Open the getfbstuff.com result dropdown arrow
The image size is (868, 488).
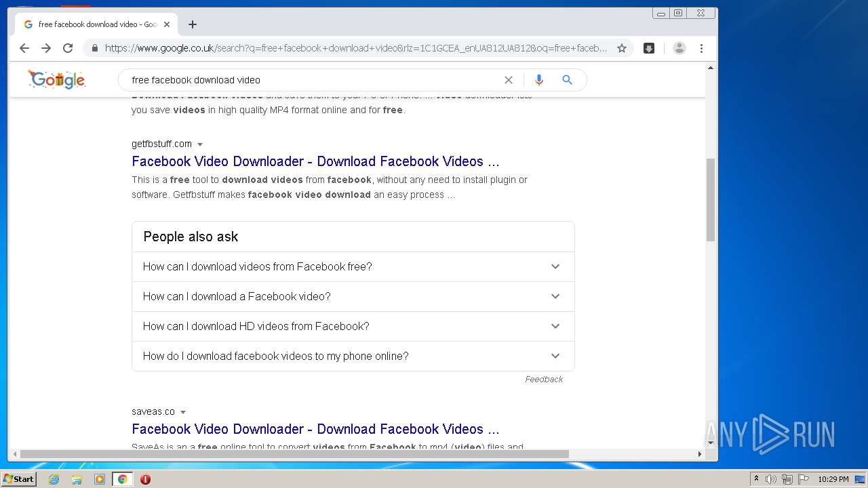[x=200, y=144]
